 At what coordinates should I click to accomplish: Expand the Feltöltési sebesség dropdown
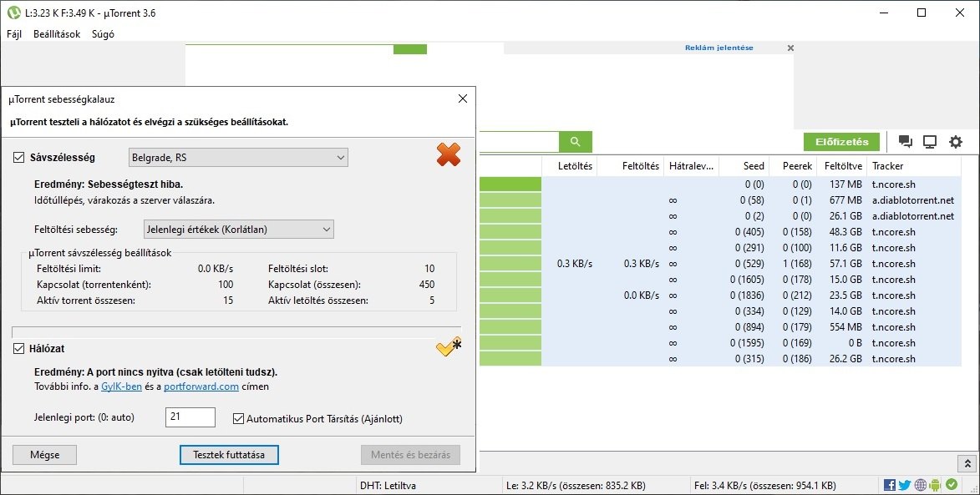tap(236, 229)
